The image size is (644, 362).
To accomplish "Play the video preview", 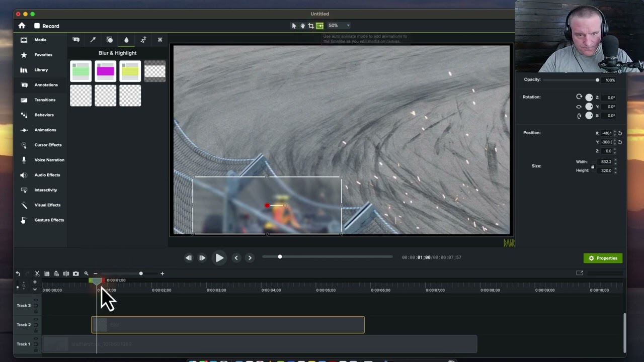I will click(219, 258).
